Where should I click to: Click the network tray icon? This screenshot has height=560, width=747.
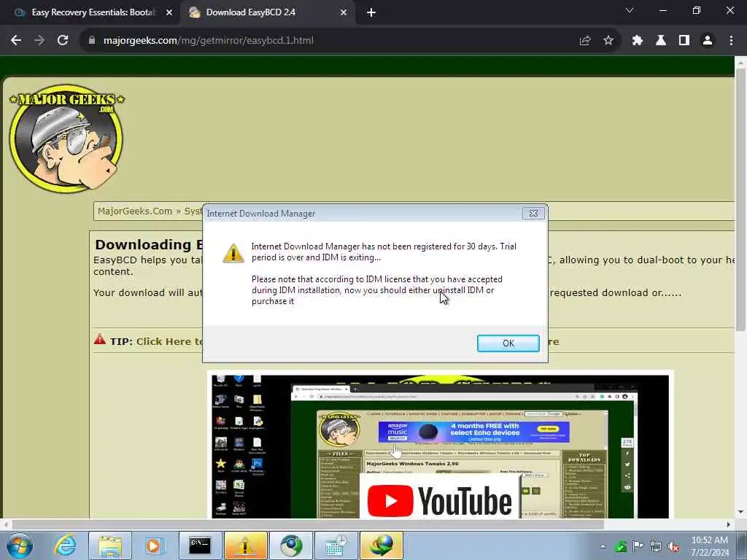coord(656,547)
